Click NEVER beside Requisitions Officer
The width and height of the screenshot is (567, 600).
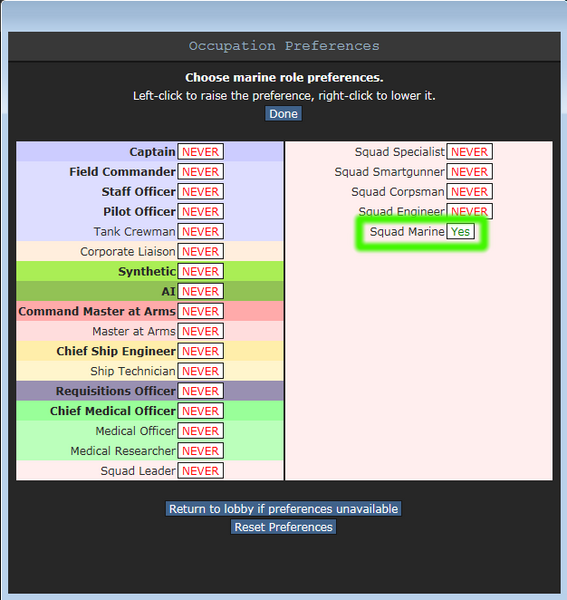200,391
